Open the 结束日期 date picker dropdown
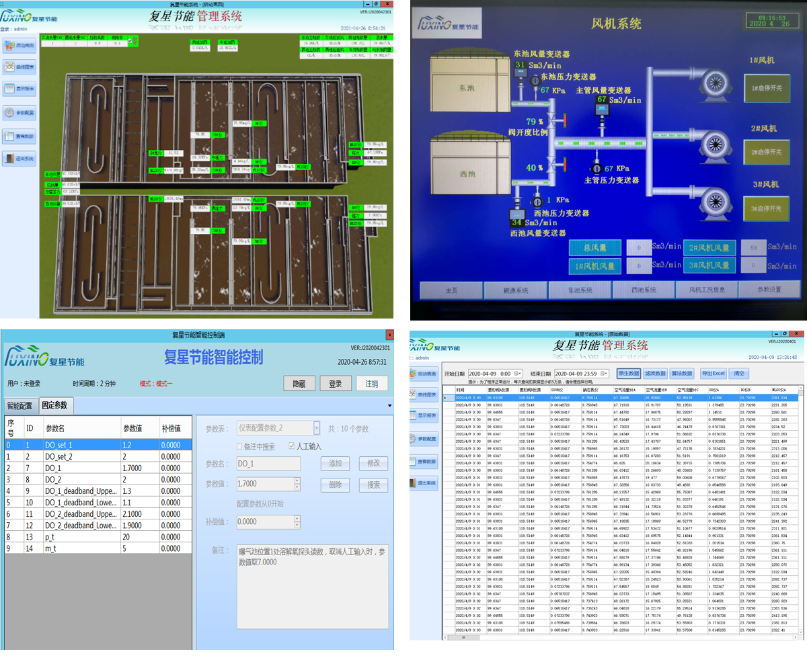Viewport: 807px width, 672px height. tap(605, 373)
